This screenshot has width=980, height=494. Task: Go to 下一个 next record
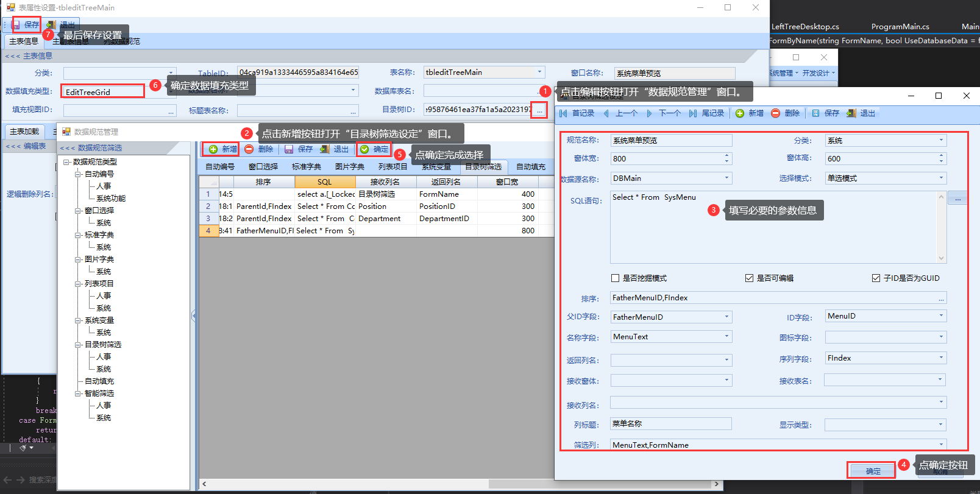(664, 113)
